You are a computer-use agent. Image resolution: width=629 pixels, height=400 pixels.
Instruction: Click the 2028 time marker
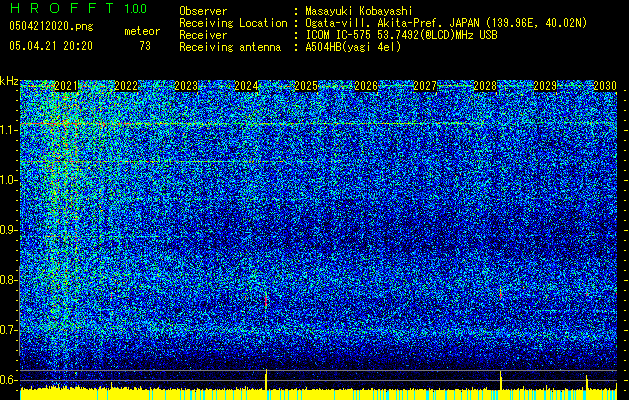(x=485, y=86)
